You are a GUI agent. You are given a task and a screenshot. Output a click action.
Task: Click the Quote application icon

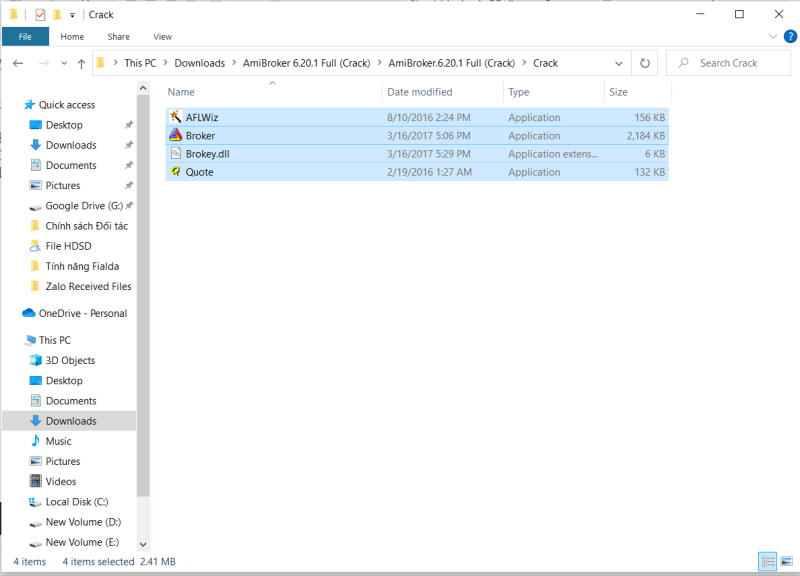(x=175, y=172)
